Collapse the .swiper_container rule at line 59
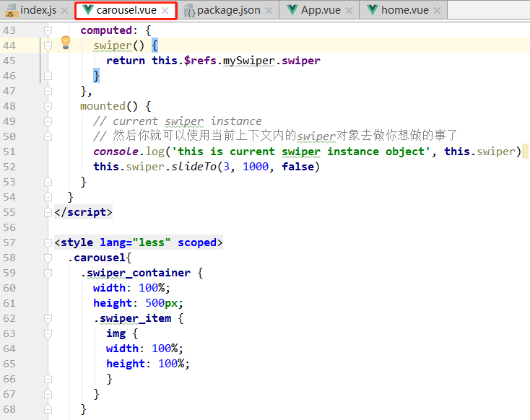The width and height of the screenshot is (530, 420). 48,273
